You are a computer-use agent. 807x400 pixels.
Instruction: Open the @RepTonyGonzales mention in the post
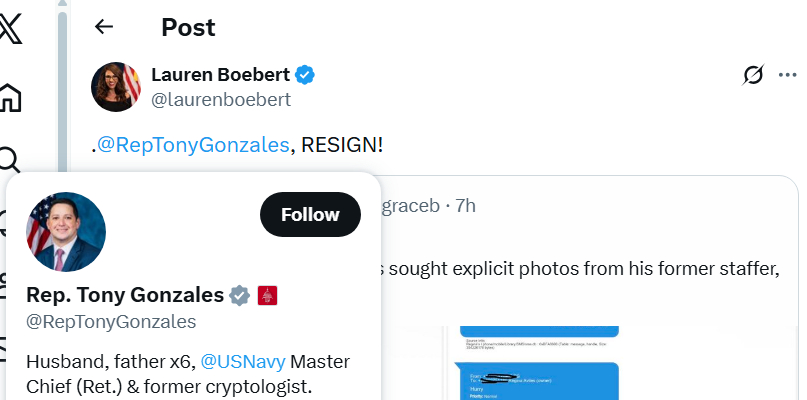pos(194,145)
